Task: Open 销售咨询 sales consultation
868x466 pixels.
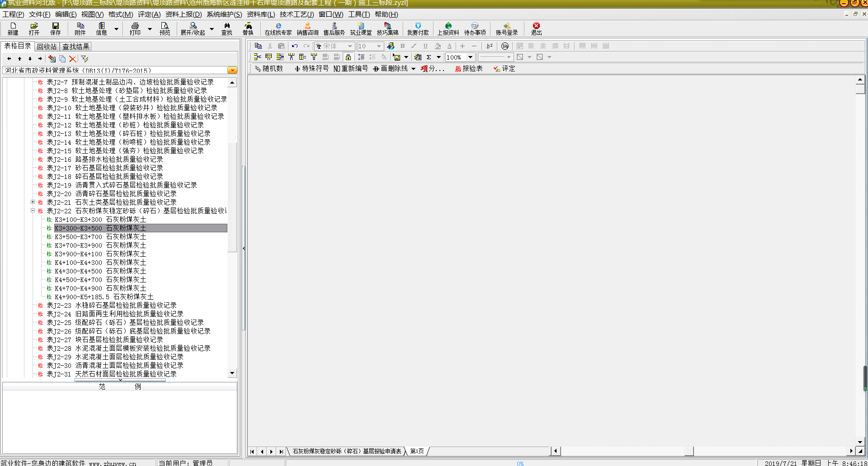Action: (x=307, y=29)
